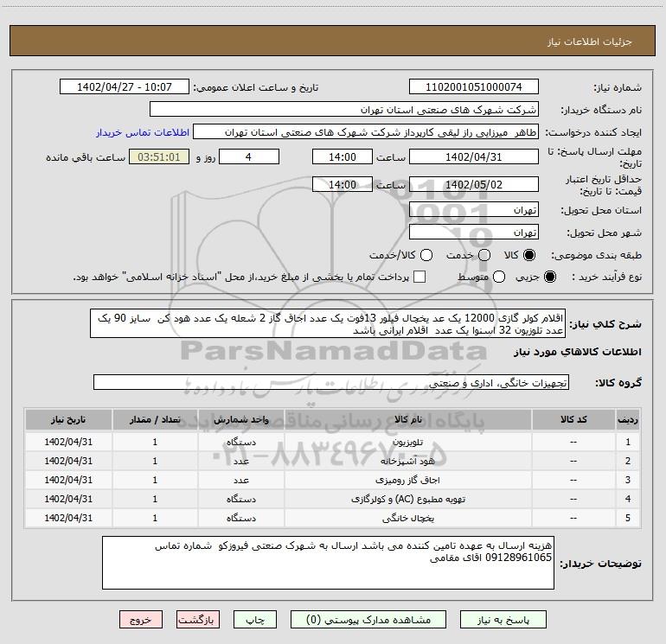Viewport: 666px width, 644px height.
Task: Click the گروه کالا field تجهیزات خانگی
Action: click(331, 382)
